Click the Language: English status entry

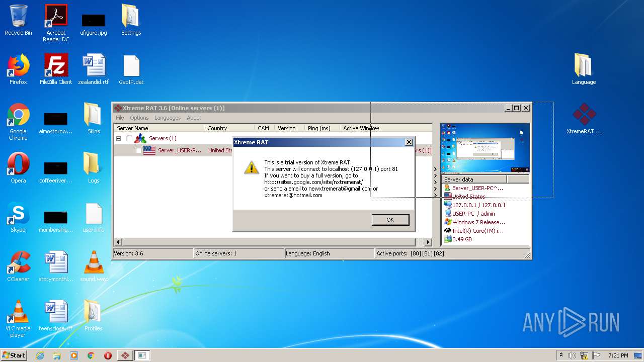click(x=330, y=253)
